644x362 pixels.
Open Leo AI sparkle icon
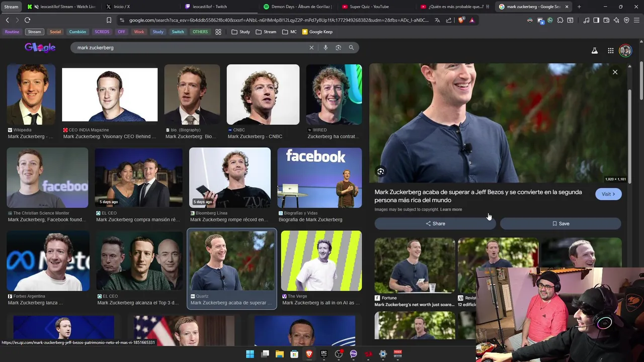point(616,20)
